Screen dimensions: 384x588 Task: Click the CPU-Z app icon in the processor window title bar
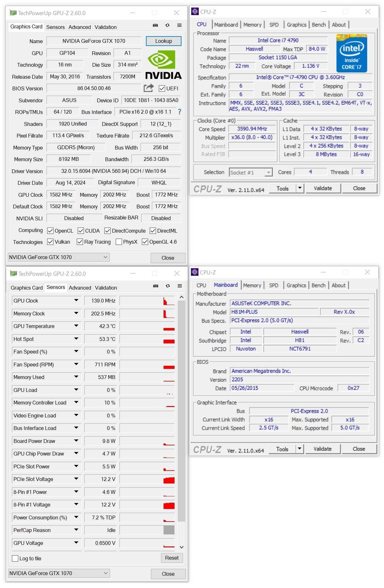(195, 12)
